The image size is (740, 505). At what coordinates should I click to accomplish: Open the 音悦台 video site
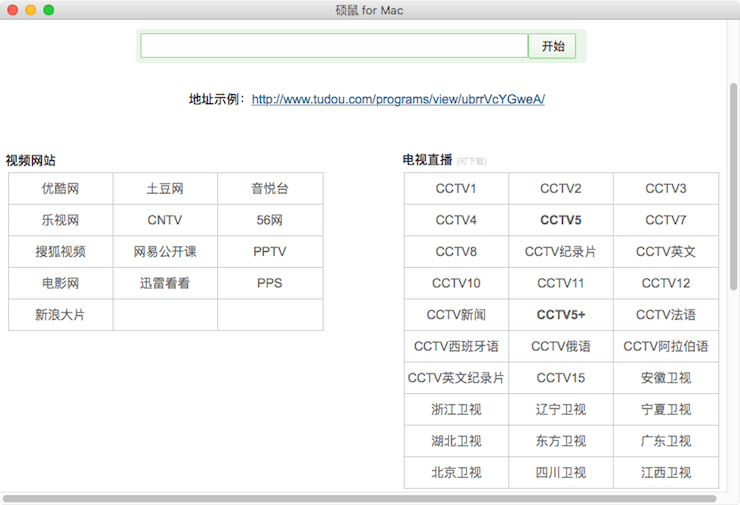click(269, 189)
